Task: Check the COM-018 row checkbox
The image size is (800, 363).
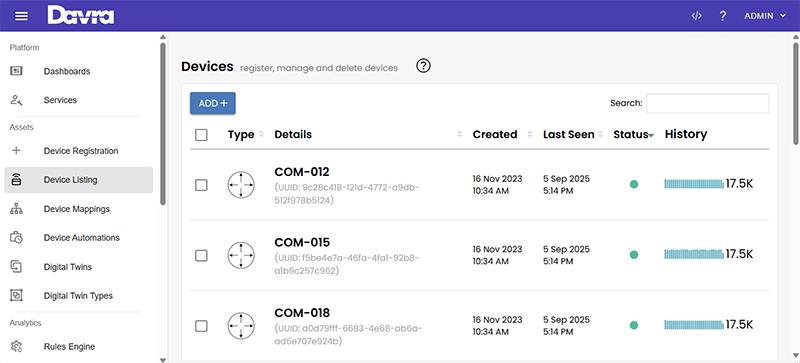Action: (202, 326)
